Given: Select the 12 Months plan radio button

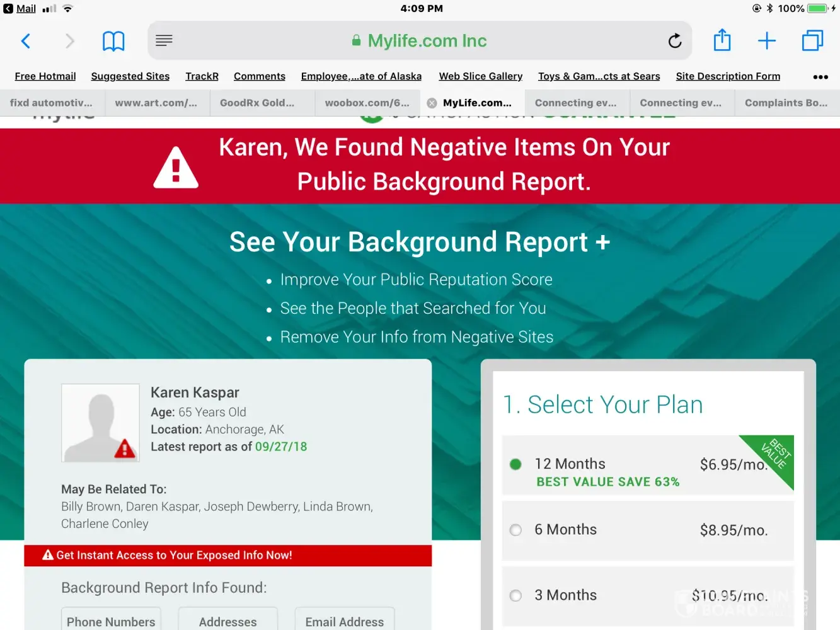Looking at the screenshot, I should click(x=515, y=464).
